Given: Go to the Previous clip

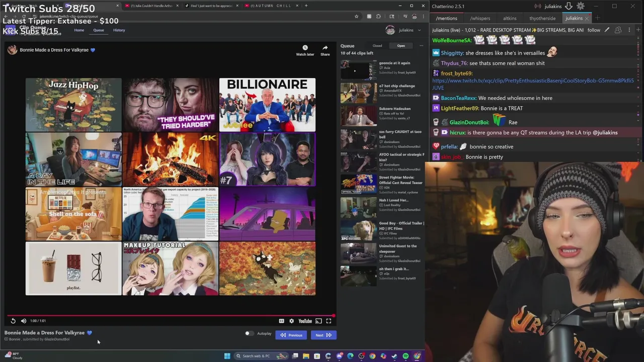Looking at the screenshot, I should (291, 335).
